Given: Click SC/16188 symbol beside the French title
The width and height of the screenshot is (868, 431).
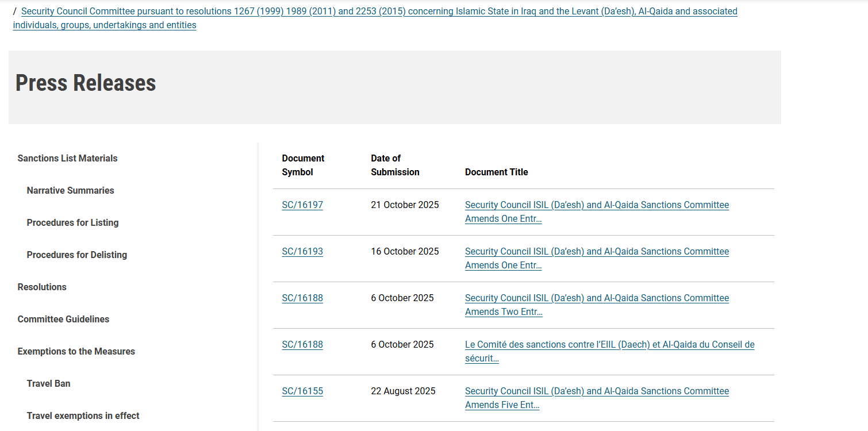Looking at the screenshot, I should [302, 345].
